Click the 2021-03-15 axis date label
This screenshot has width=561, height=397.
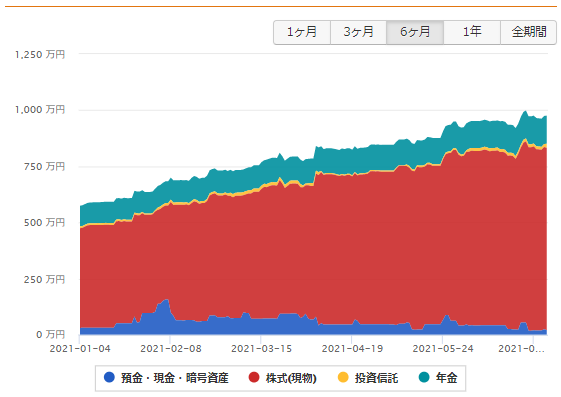tap(261, 349)
